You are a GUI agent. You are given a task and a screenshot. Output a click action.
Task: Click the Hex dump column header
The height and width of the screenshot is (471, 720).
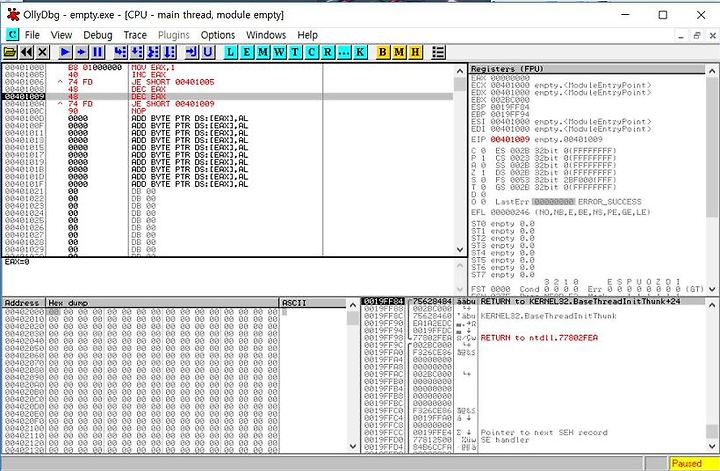tap(163, 303)
